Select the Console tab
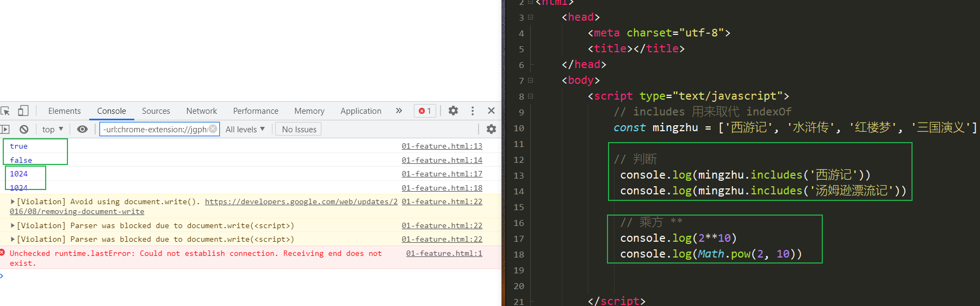980x306 pixels. coord(111,111)
